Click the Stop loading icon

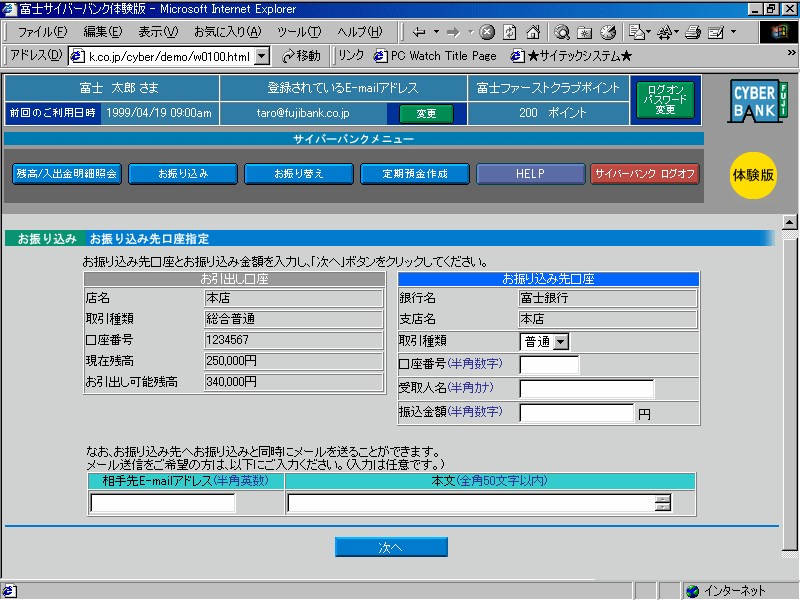coord(487,32)
